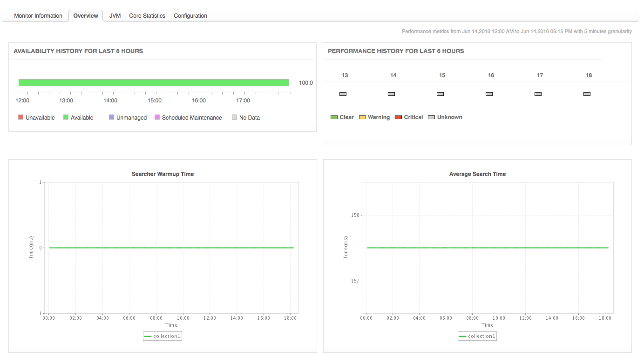Click the yellow Warning legend icon
The width and height of the screenshot is (644, 357).
pos(362,117)
